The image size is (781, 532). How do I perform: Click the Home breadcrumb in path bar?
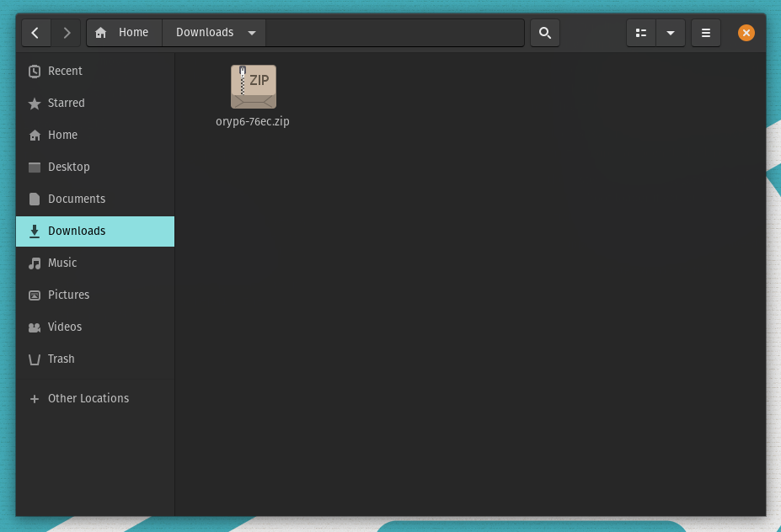tap(124, 32)
